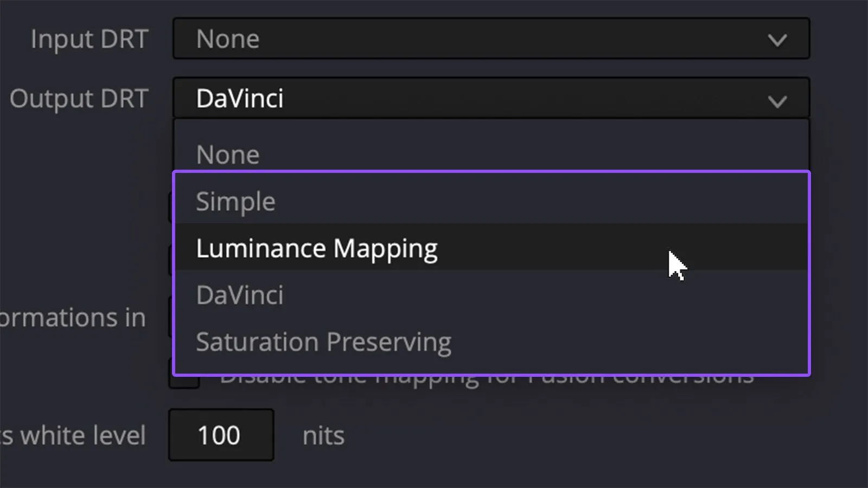Choose None from the Output DRT list
868x488 pixels.
point(492,155)
